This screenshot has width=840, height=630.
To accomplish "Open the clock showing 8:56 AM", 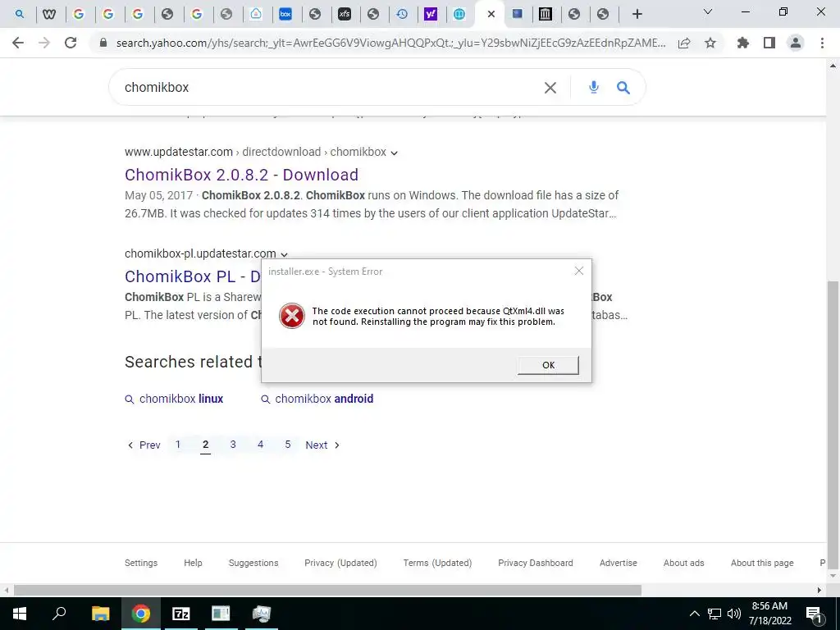I will [769, 614].
